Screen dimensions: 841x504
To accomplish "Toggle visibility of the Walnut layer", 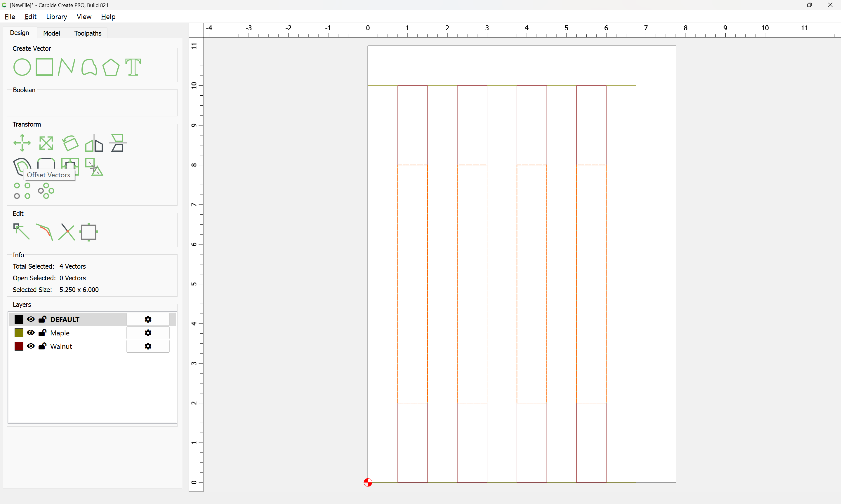I will tap(31, 346).
